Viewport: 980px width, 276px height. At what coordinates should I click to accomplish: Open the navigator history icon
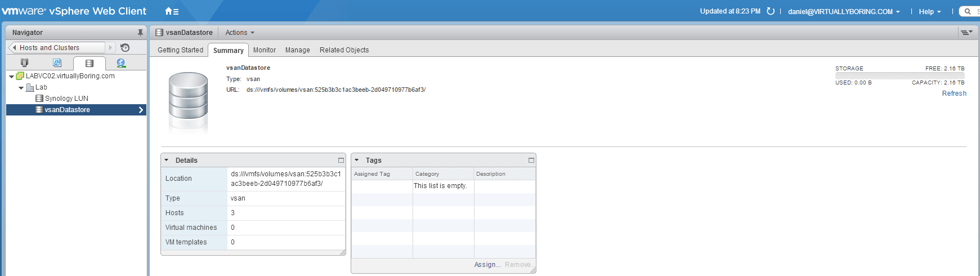[125, 48]
